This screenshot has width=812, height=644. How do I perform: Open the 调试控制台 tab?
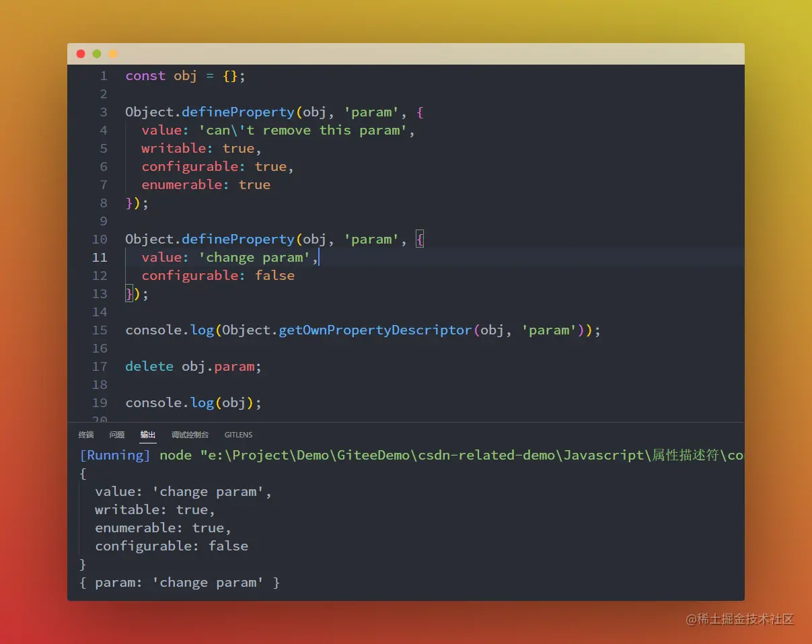tap(190, 435)
